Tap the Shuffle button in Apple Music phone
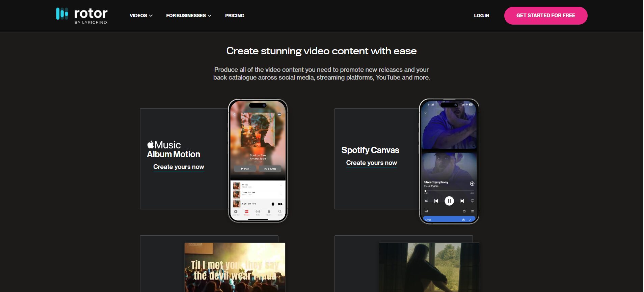This screenshot has width=644, height=292. (270, 169)
